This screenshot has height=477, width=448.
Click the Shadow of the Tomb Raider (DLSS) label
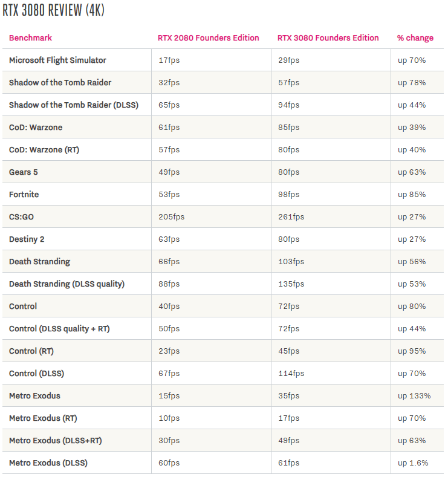pyautogui.click(x=74, y=105)
